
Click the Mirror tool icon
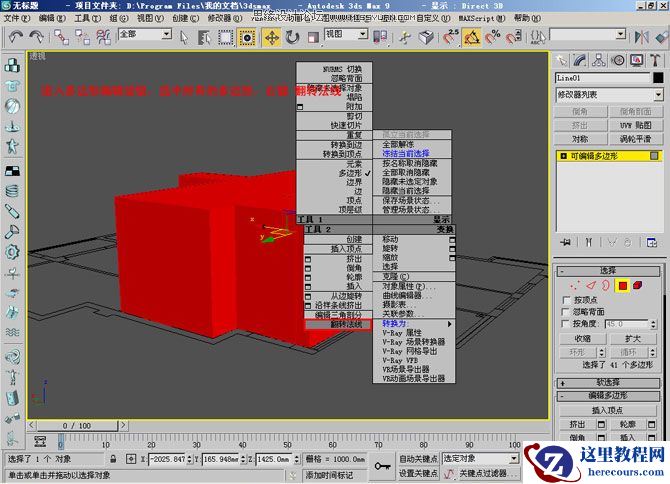[641, 37]
